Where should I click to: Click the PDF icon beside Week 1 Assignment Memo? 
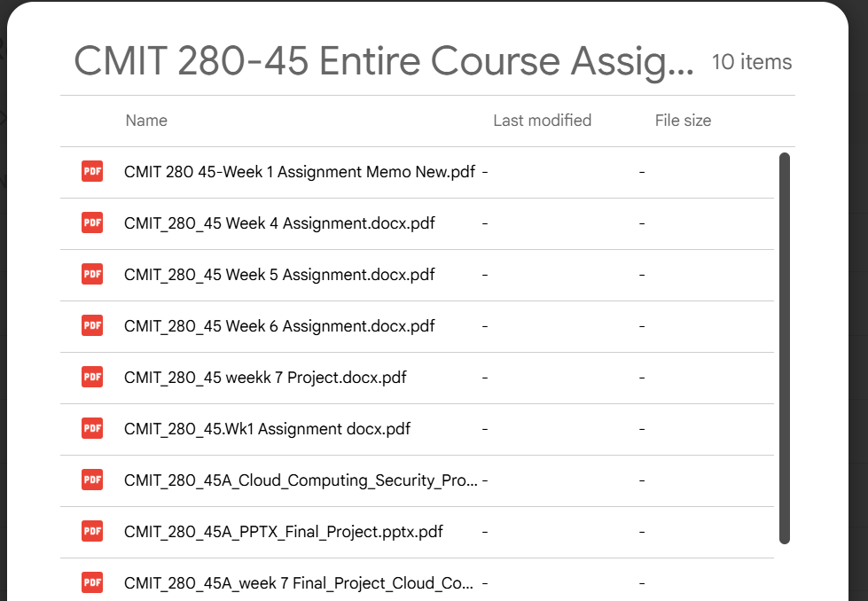91,171
